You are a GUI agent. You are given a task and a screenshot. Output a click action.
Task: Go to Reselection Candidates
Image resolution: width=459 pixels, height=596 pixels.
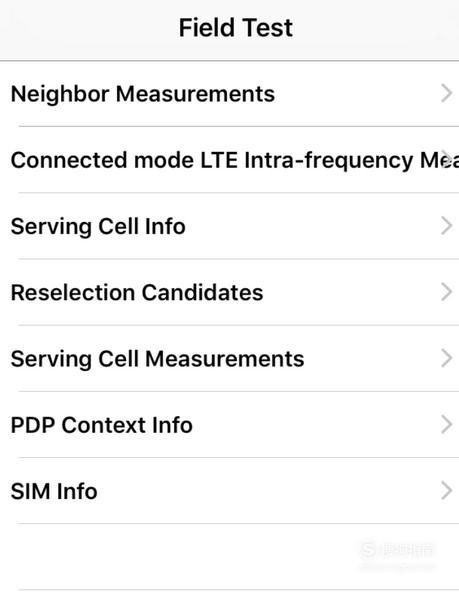pos(230,292)
